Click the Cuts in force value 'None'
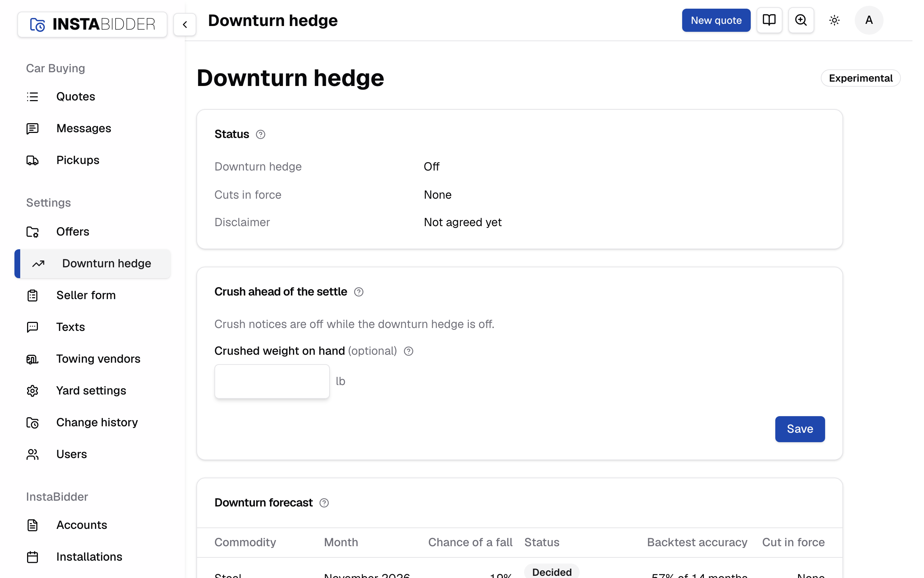This screenshot has height=578, width=924. click(x=437, y=195)
